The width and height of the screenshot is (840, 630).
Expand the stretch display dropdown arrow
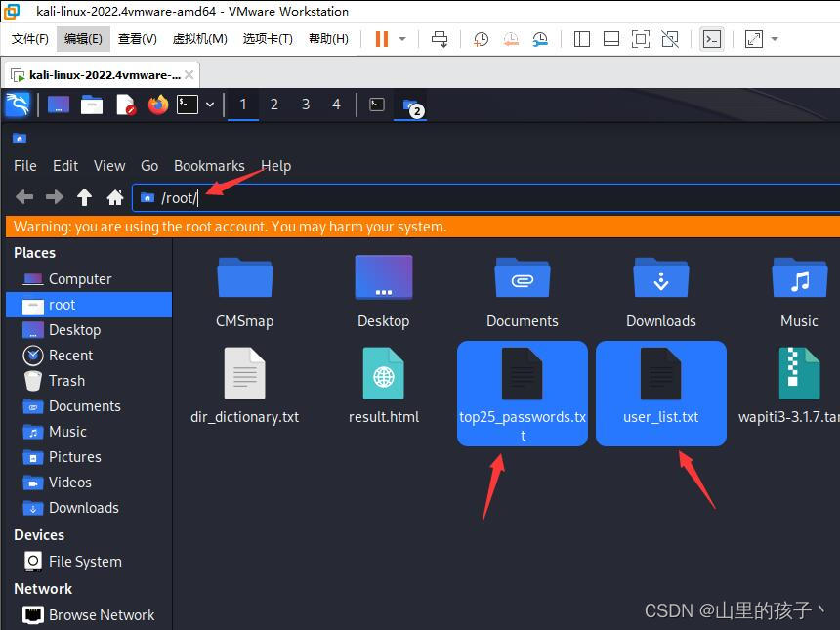point(775,39)
